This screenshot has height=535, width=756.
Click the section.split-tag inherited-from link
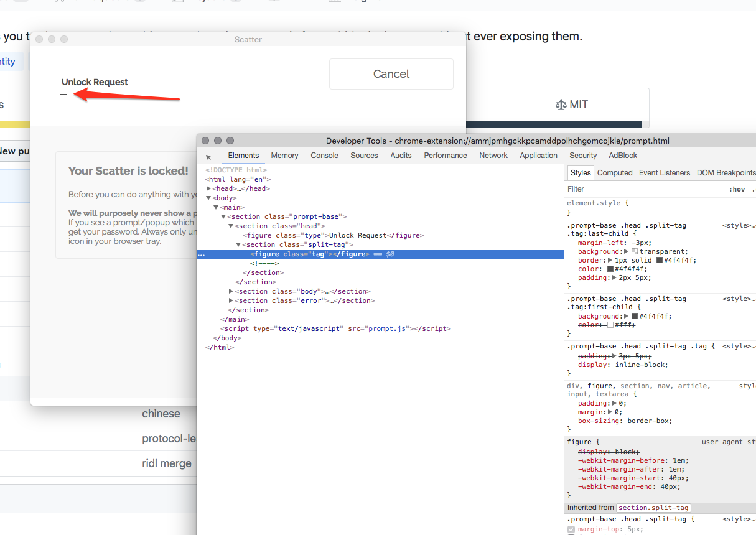click(x=653, y=508)
